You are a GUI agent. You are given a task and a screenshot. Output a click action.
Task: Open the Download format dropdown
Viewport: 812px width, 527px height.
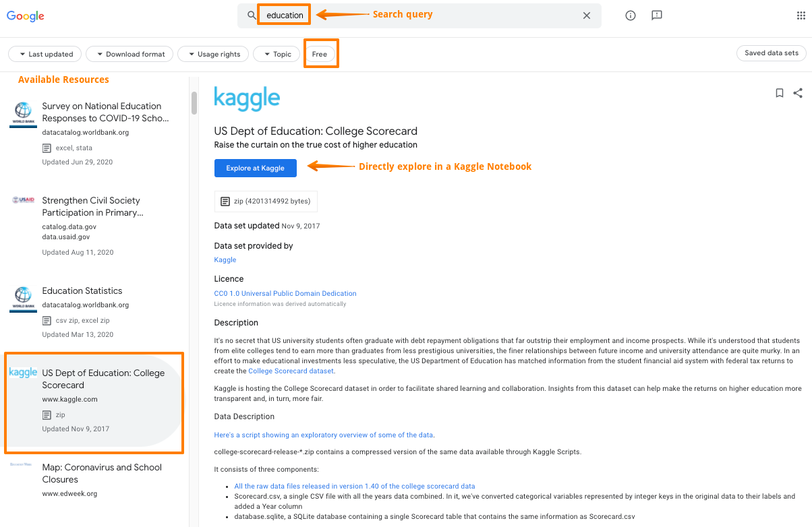(x=130, y=54)
